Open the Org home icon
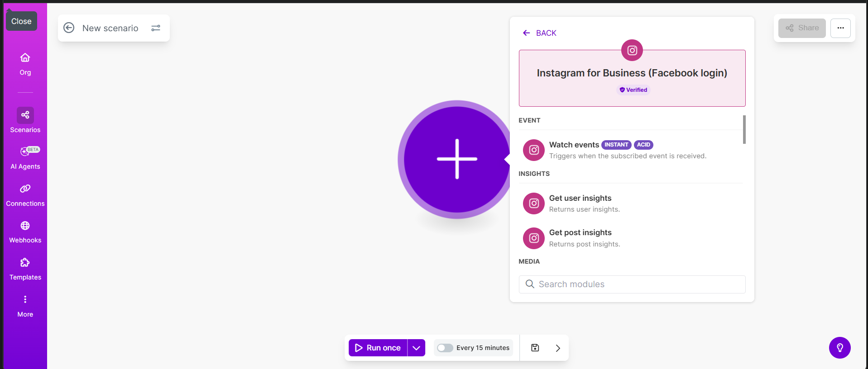 (25, 58)
